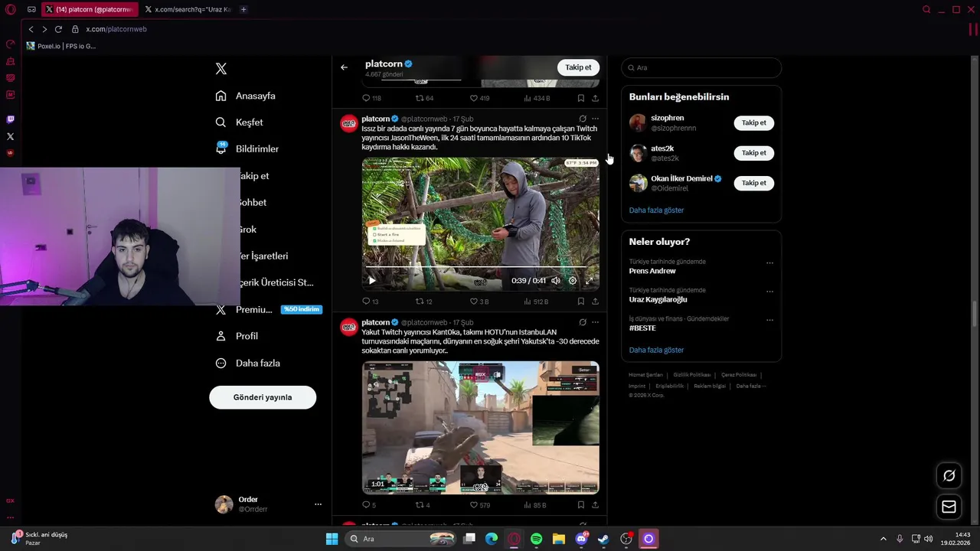Open X icon in Opera sidebar

[10, 137]
